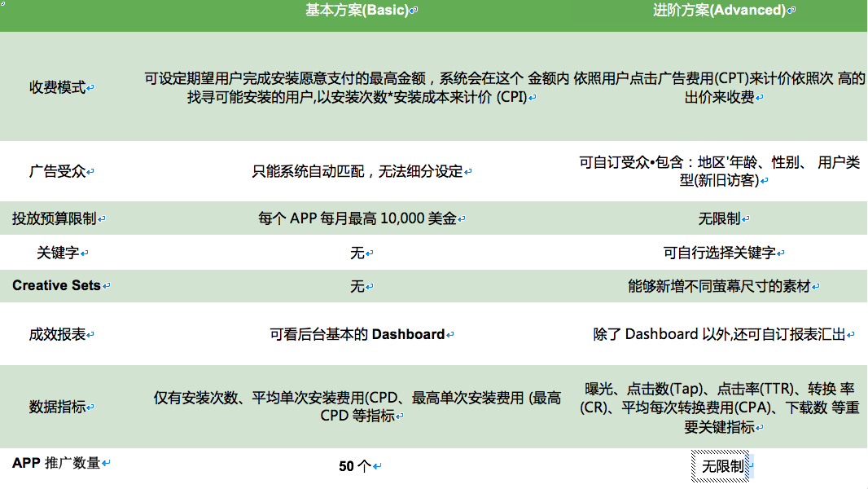Click the 无限制 cell in 投放预算限制 row
The width and height of the screenshot is (868, 489).
coord(720,218)
